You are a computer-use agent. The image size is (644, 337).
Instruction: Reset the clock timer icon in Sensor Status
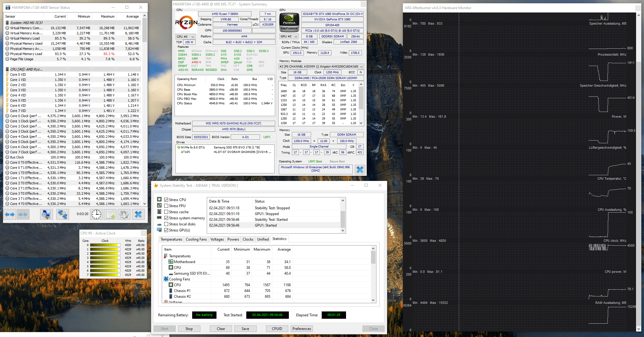pos(96,214)
